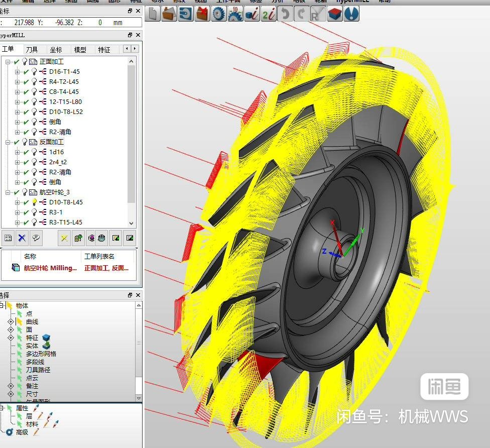Click the Y coordinate value field

click(64, 23)
